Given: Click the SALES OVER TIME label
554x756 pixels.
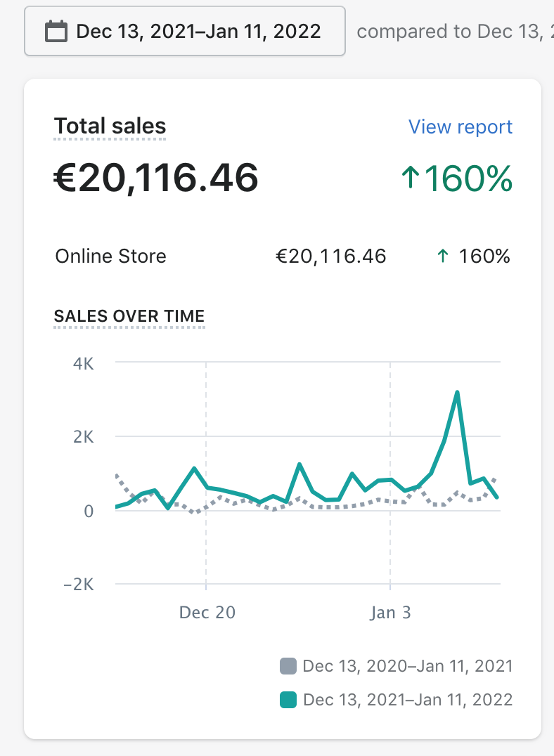Looking at the screenshot, I should (x=129, y=316).
